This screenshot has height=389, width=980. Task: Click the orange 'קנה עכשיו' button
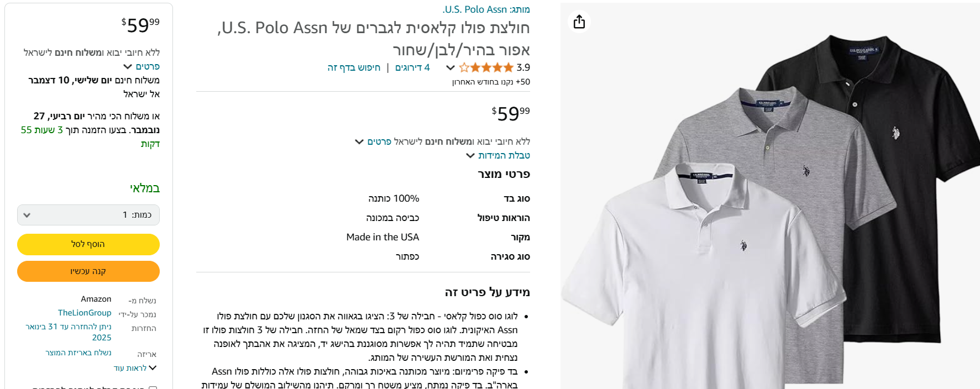coord(88,271)
